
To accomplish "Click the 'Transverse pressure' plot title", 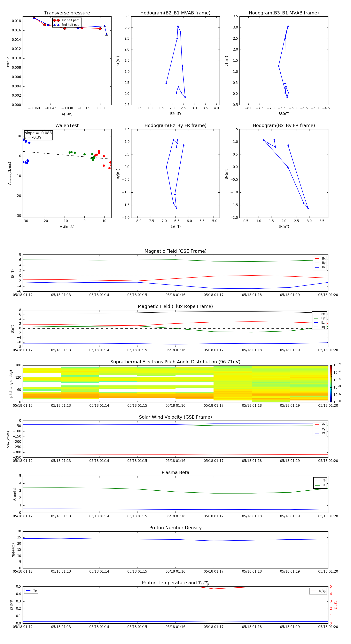I will point(67,13).
